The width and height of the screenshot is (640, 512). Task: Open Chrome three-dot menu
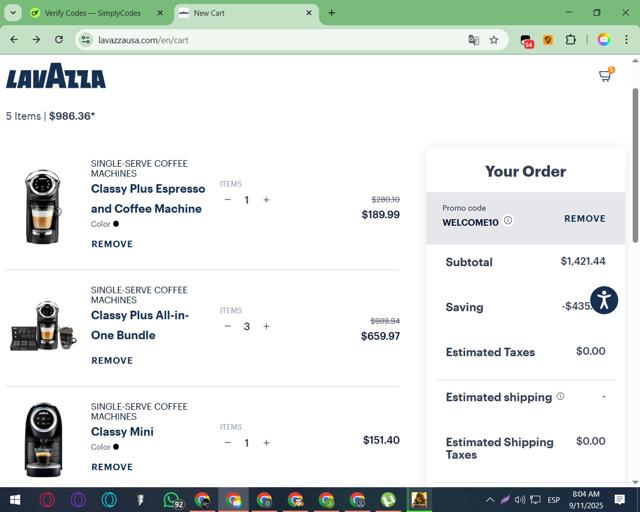(x=626, y=40)
